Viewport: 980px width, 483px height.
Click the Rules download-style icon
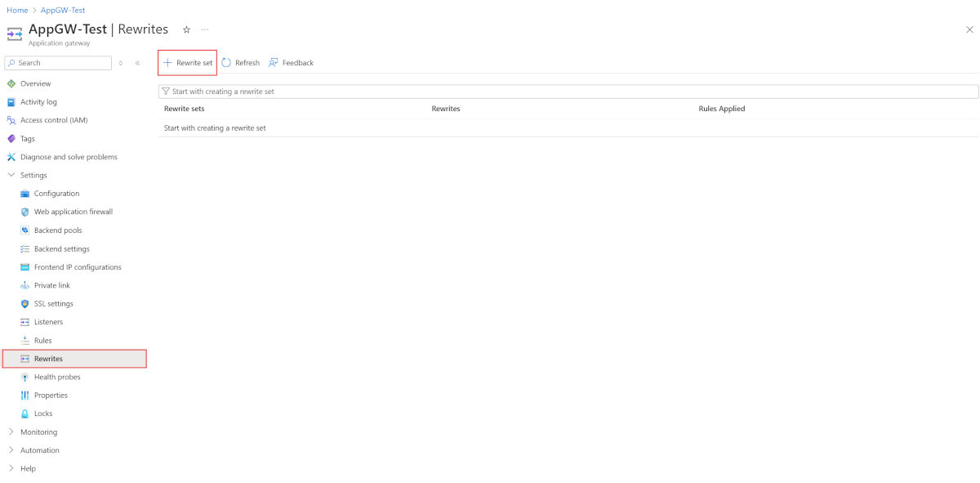coord(25,340)
